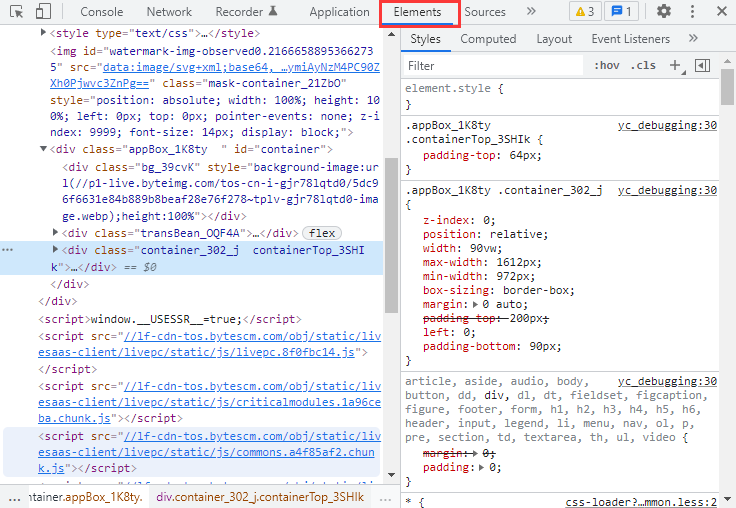Open the Recorder tab
736x508 pixels.
click(246, 12)
